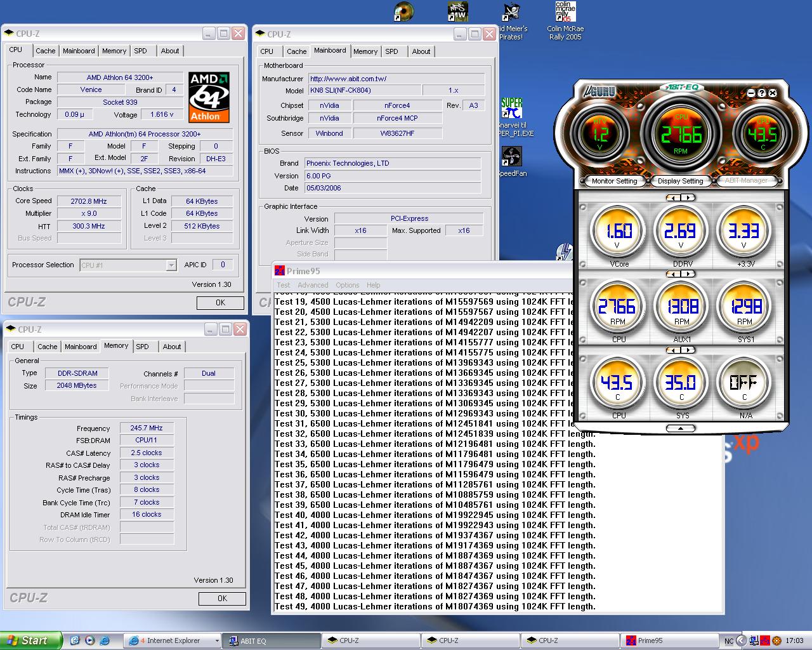The image size is (812, 650).
Task: Click the Voltage 1.616 v field
Action: click(162, 115)
